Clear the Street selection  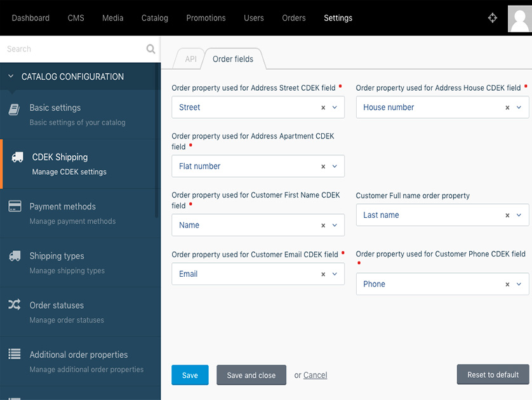click(x=323, y=107)
